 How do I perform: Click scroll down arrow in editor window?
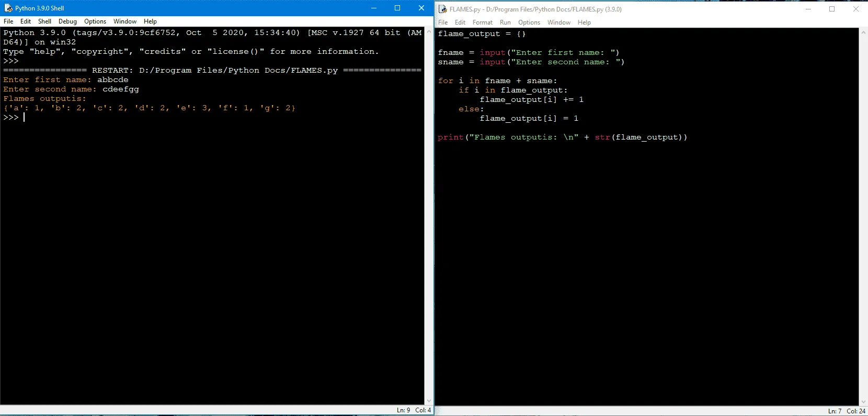863,402
